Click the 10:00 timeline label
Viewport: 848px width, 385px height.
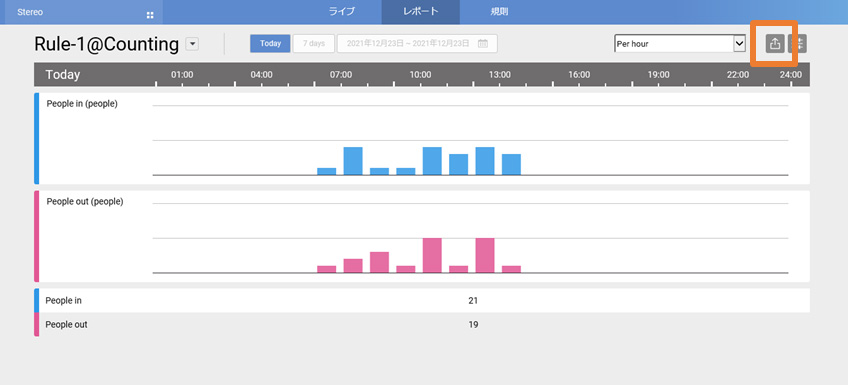pos(420,75)
